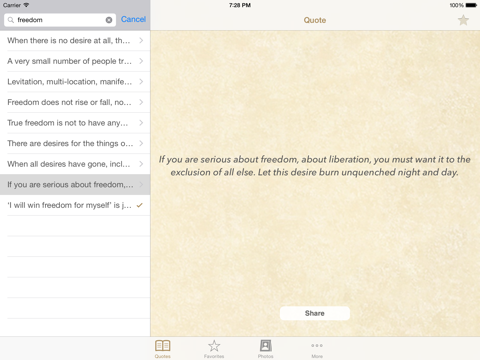Open 'There are desires for the things' quote

coord(75,144)
